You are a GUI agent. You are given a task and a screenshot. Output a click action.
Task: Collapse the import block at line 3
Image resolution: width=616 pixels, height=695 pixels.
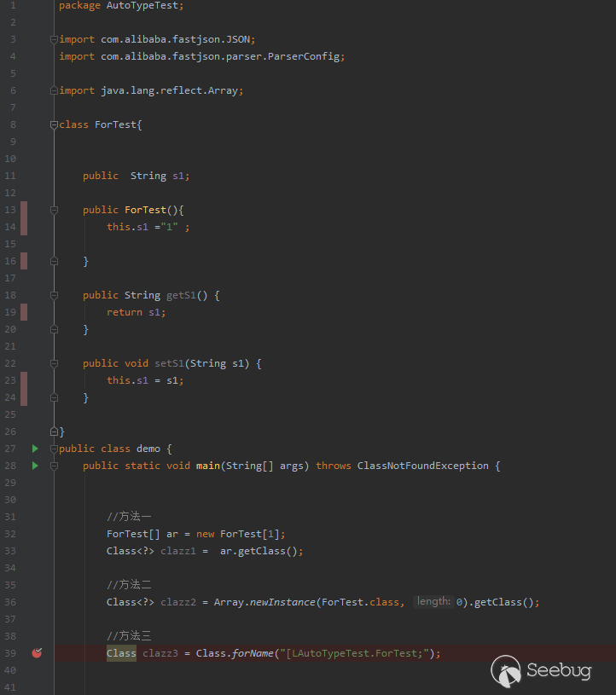pyautogui.click(x=55, y=39)
